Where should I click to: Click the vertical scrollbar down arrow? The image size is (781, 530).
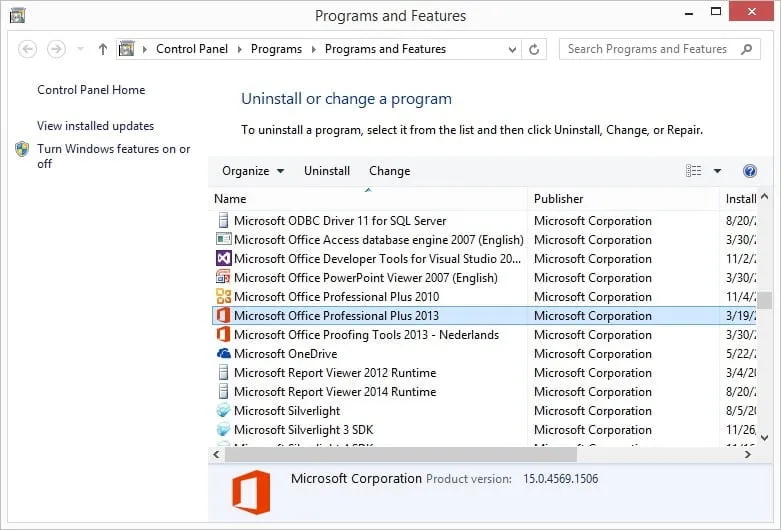point(764,438)
